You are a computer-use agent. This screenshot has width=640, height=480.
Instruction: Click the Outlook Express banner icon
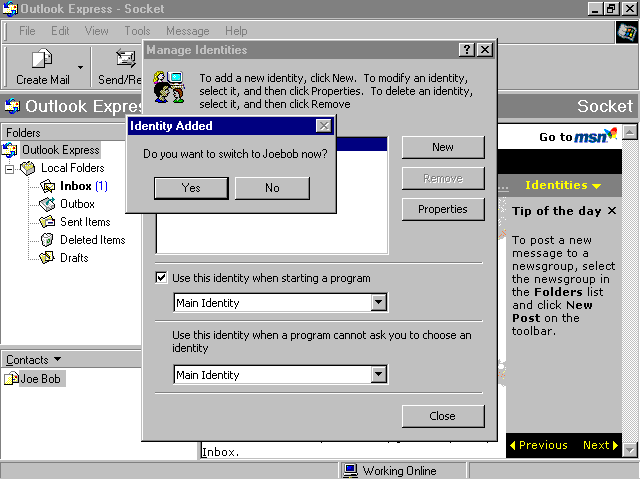tap(12, 106)
